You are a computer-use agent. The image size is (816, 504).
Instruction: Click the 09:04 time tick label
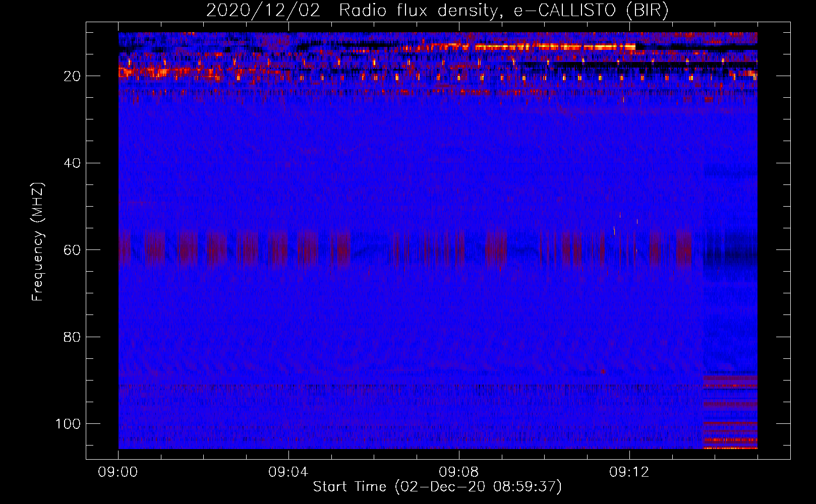(x=288, y=472)
